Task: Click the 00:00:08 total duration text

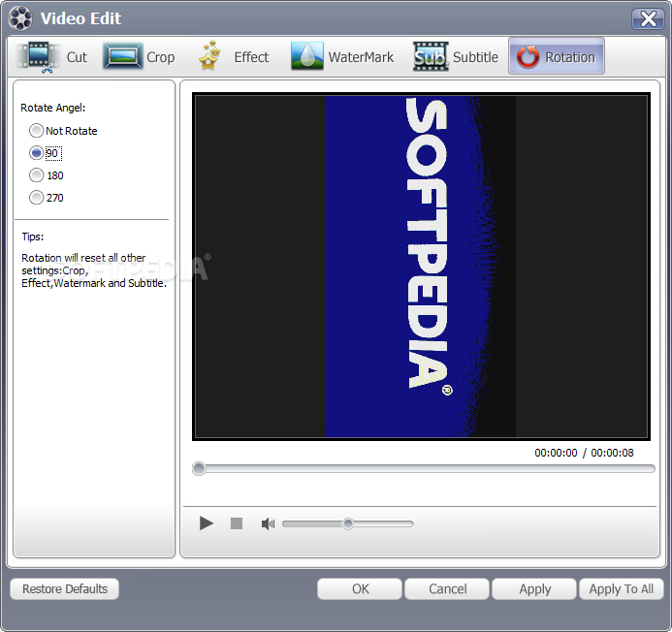Action: [612, 453]
